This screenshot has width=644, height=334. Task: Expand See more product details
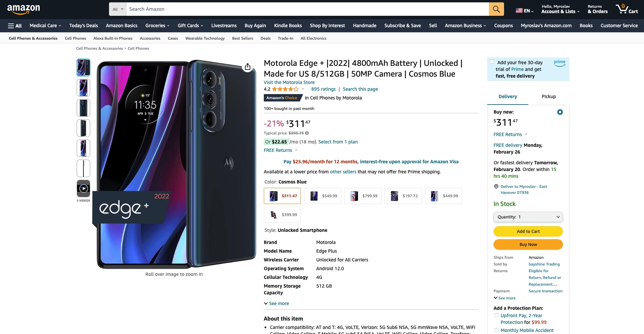coord(276,303)
